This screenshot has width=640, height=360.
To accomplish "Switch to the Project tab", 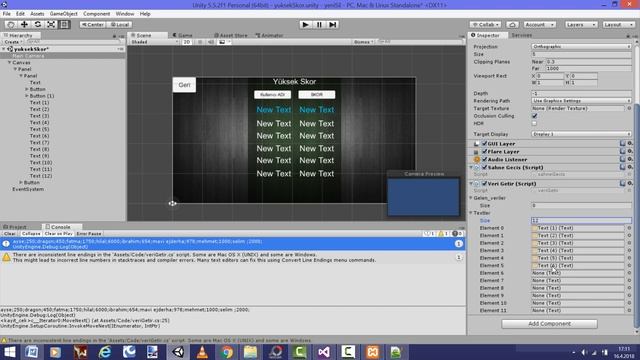I will [16, 227].
